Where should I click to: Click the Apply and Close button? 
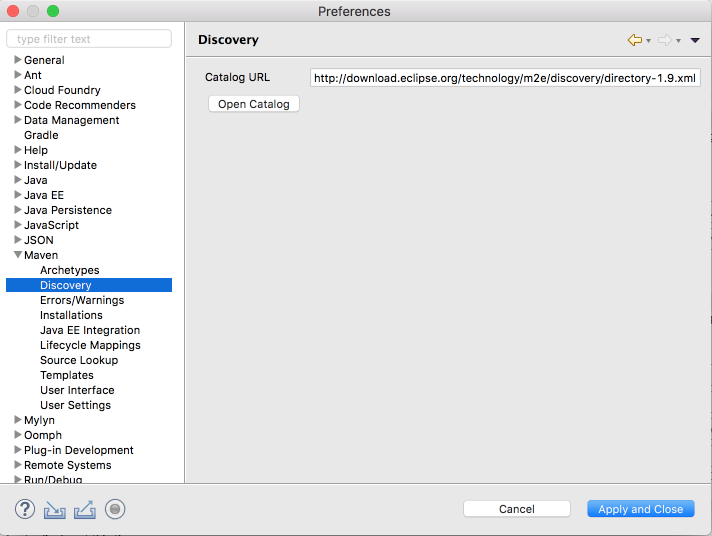pyautogui.click(x=640, y=509)
